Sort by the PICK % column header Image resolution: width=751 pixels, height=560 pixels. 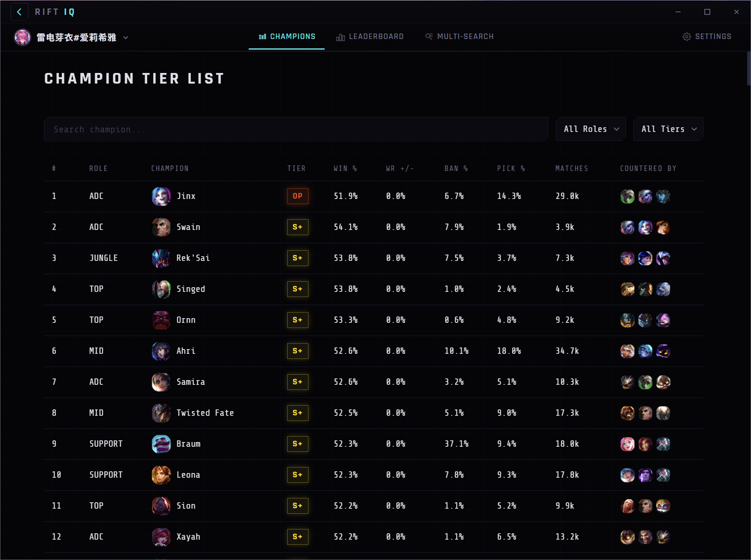click(x=511, y=168)
